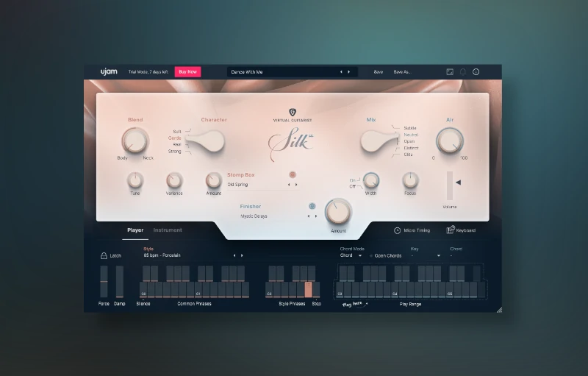
Task: Click the Force slider
Action: [x=104, y=281]
